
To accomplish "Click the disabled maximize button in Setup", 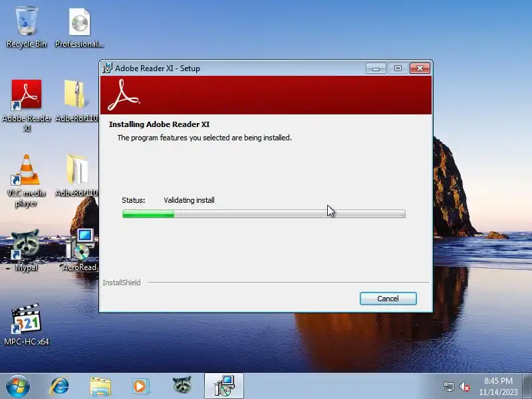I will pyautogui.click(x=398, y=68).
